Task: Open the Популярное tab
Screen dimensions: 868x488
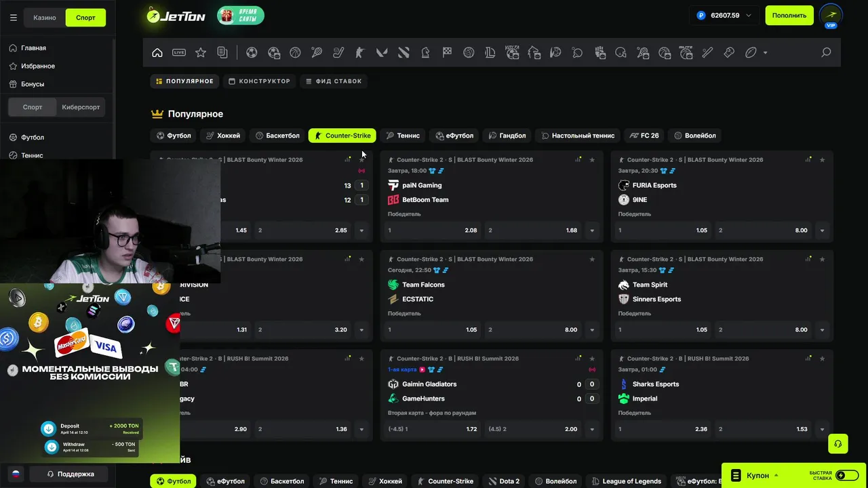Action: 184,81
